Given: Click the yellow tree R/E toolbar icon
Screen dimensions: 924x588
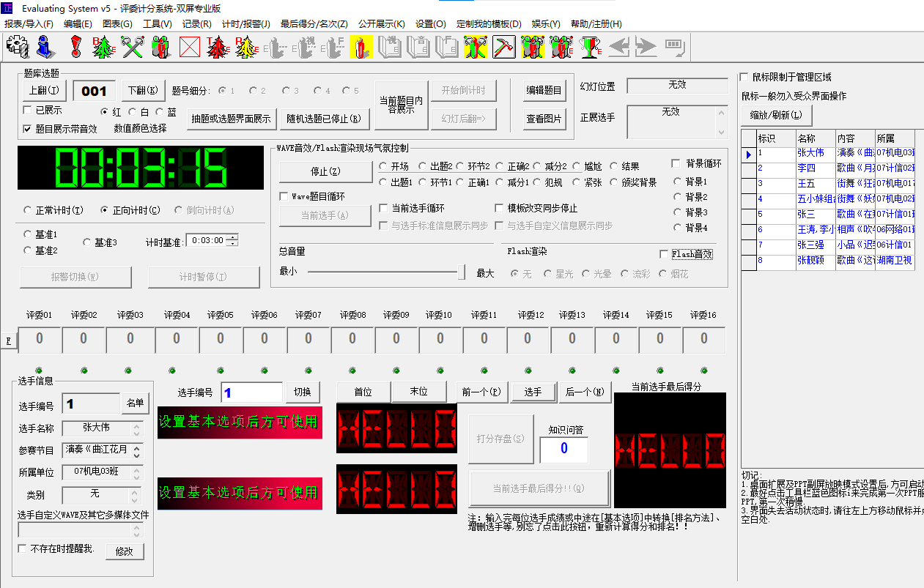Looking at the screenshot, I should tap(246, 47).
